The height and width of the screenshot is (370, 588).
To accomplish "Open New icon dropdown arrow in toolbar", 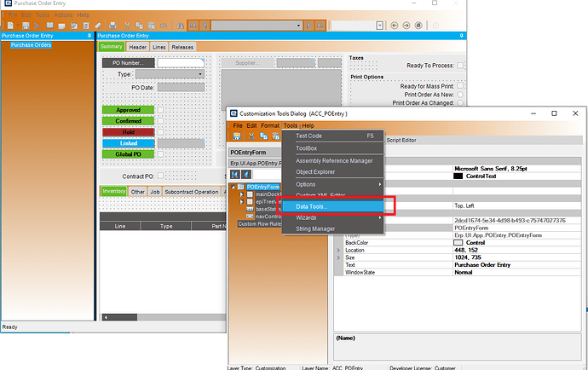I will point(17,26).
